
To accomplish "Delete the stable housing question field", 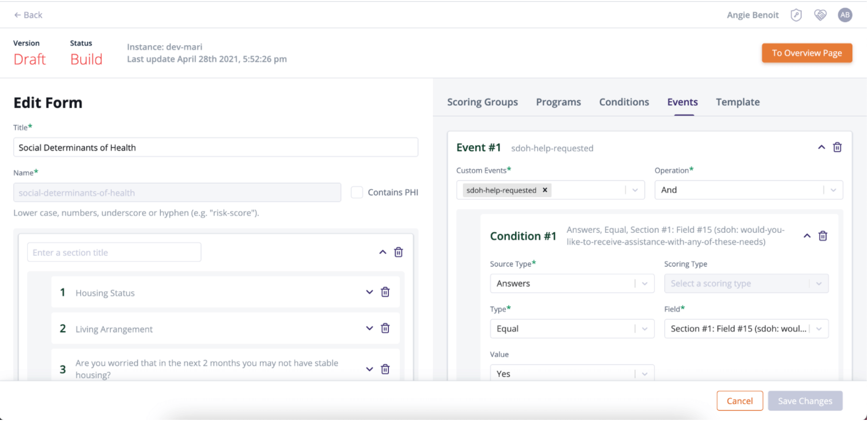I will click(x=385, y=369).
